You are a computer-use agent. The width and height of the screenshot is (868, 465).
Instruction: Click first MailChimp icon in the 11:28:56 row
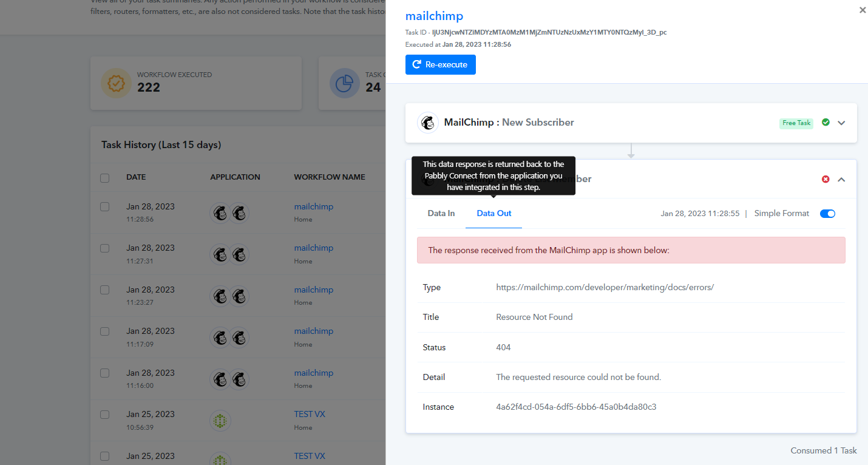[221, 213]
